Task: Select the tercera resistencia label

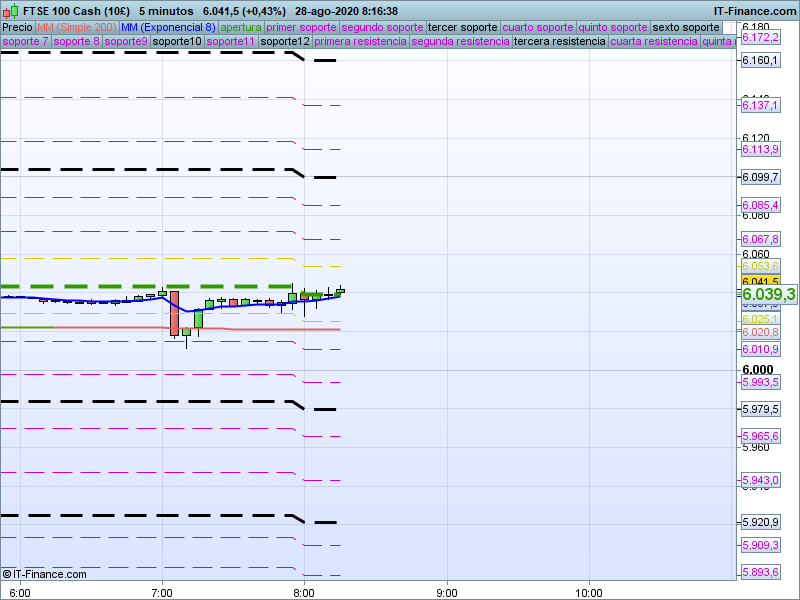Action: 559,42
